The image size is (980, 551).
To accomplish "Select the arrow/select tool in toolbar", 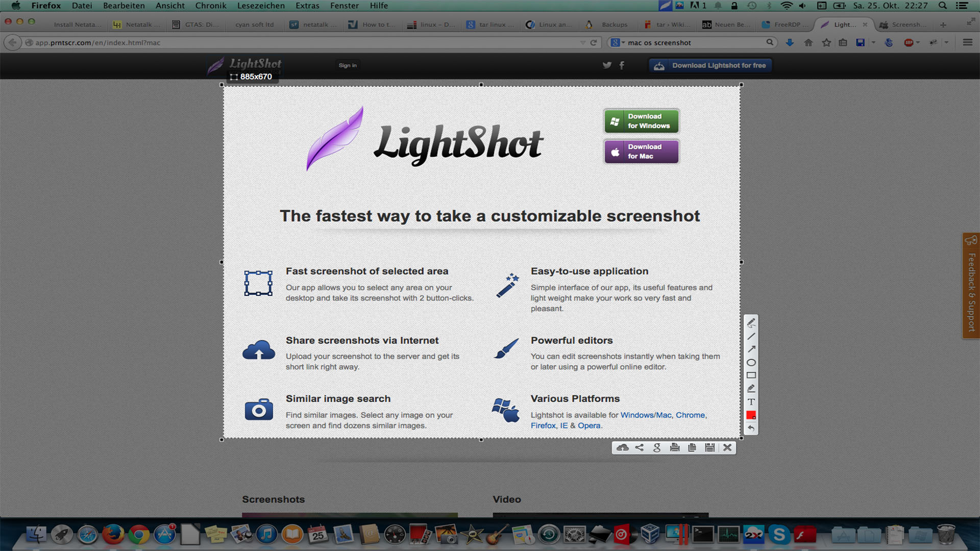I will [751, 348].
